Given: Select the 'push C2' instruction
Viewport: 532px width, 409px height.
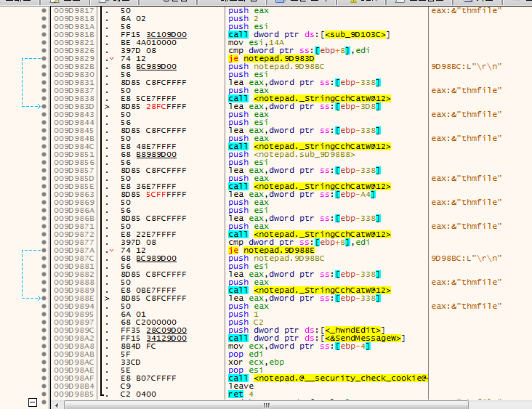Looking at the screenshot, I should point(246,322).
